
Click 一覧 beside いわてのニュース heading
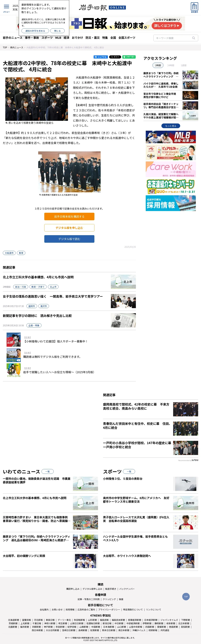click(47, 471)
